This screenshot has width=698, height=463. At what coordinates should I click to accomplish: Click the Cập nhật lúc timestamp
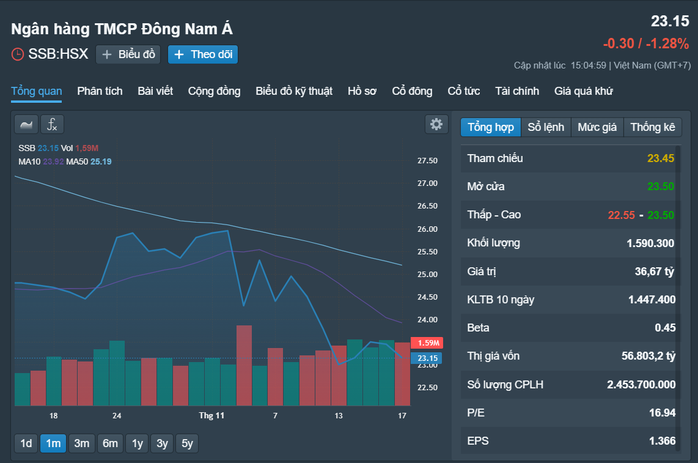pos(602,65)
